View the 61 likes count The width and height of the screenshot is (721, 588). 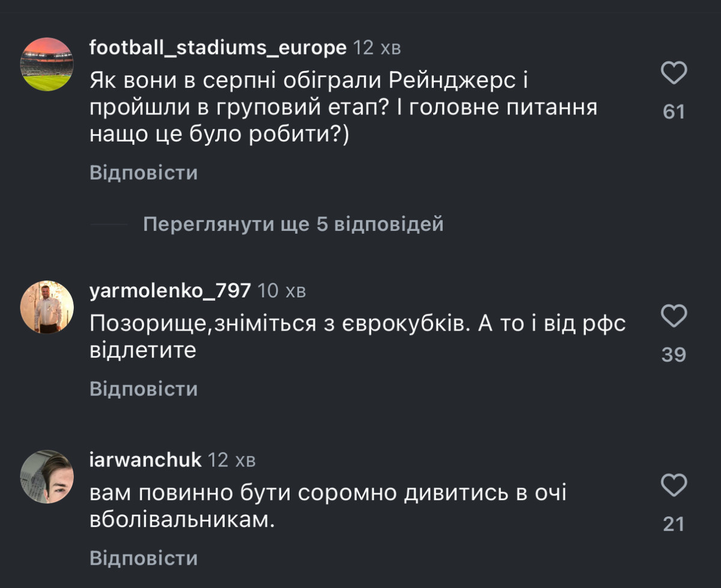coord(674,112)
